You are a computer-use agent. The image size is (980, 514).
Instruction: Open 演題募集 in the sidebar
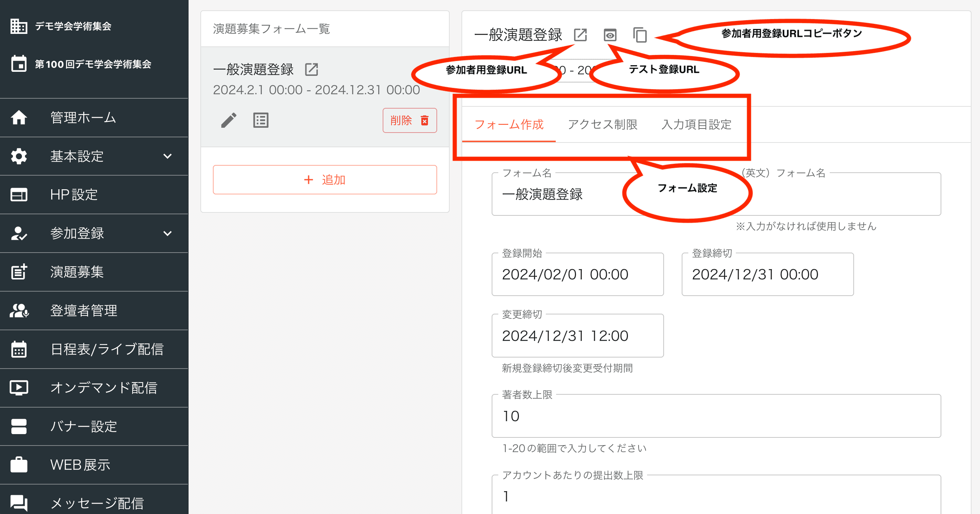pyautogui.click(x=94, y=272)
